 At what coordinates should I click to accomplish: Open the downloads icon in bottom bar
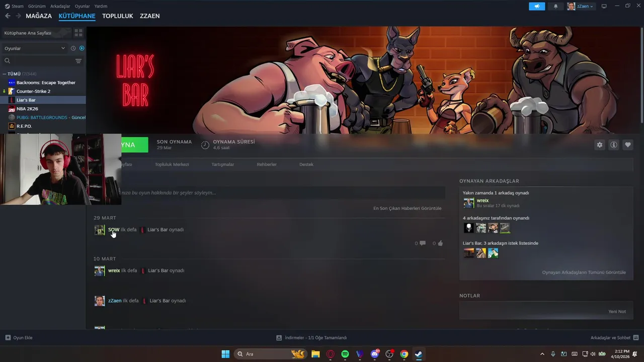pos(279,338)
